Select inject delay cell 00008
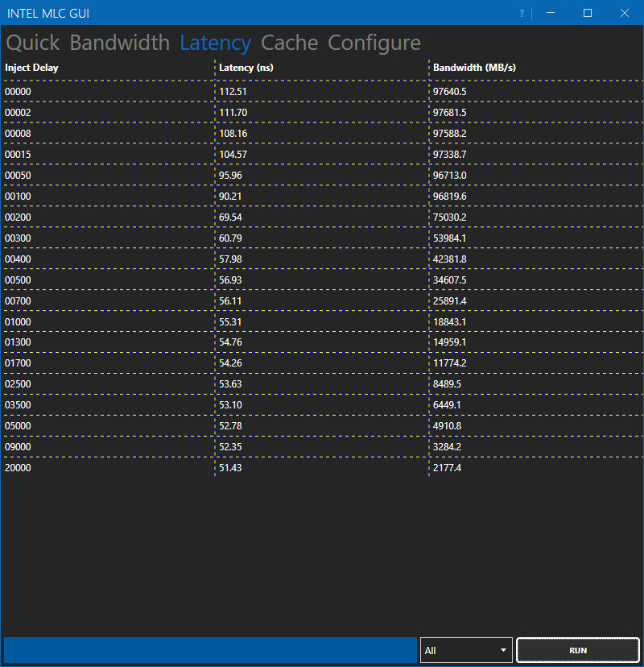This screenshot has width=644, height=667. click(x=18, y=133)
